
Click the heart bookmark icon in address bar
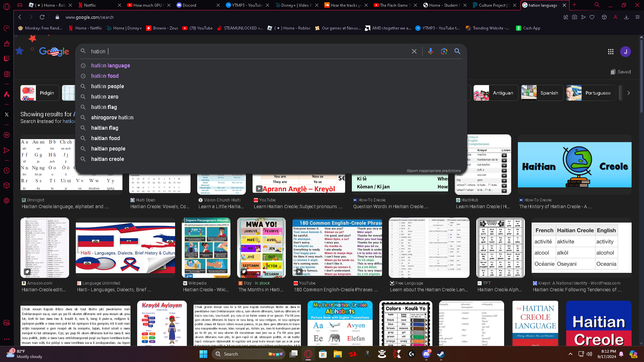tap(592, 17)
